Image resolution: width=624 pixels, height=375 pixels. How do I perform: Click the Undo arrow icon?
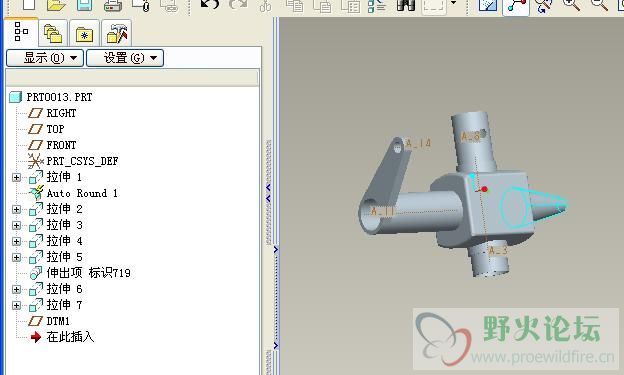click(210, 5)
